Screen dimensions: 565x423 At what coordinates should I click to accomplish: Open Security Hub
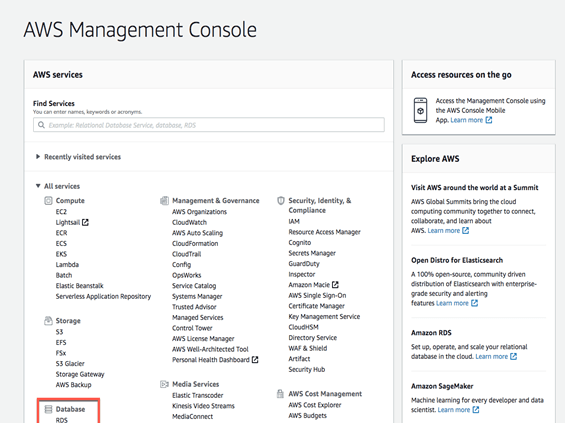pos(307,369)
